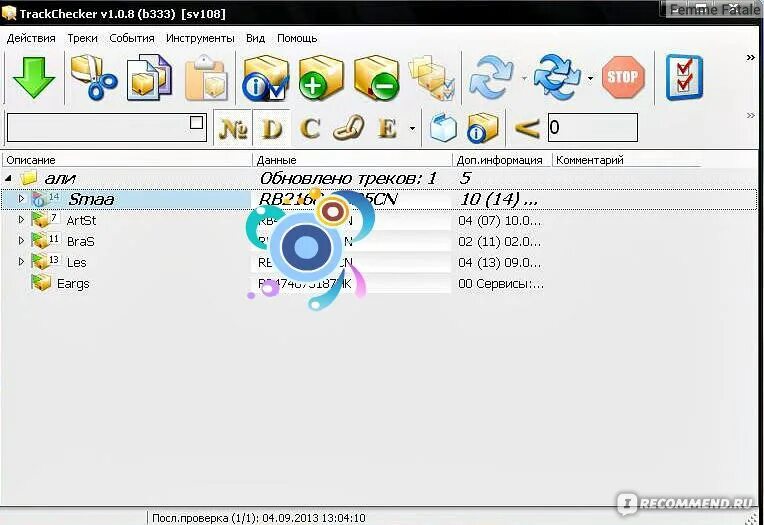Image resolution: width=764 pixels, height=525 pixels.
Task: Open dropdown arrow beside refresh-all icon
Action: (x=590, y=78)
